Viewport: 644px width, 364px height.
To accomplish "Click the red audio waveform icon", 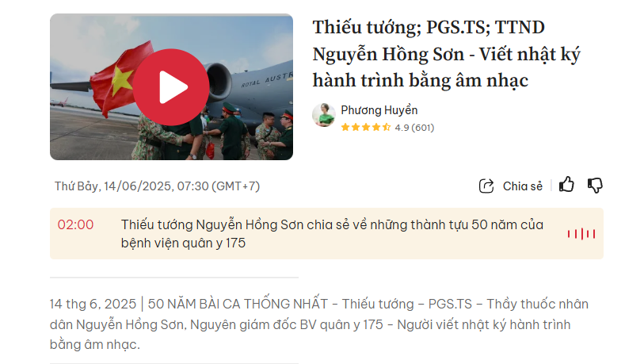I will pos(581,234).
